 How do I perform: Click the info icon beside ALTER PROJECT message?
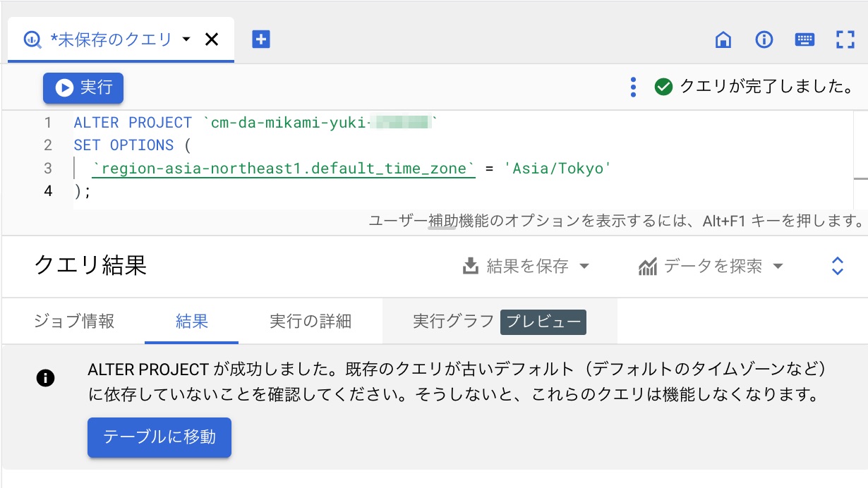pyautogui.click(x=45, y=378)
